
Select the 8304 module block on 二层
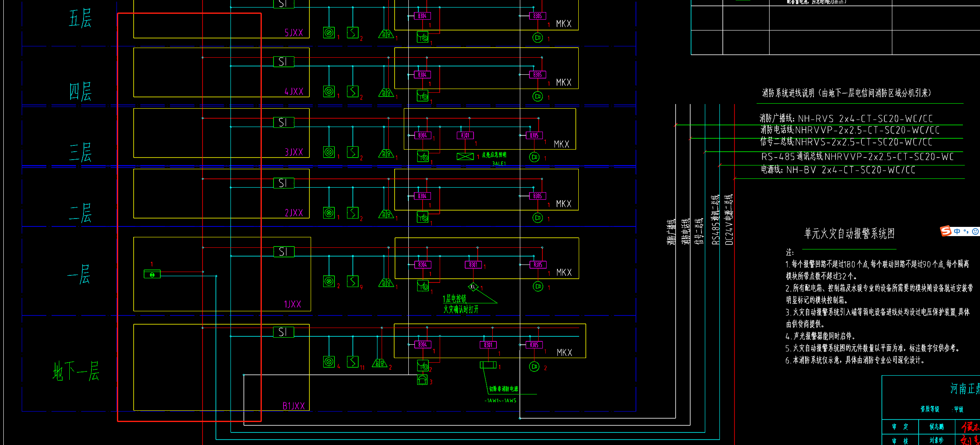(x=422, y=196)
